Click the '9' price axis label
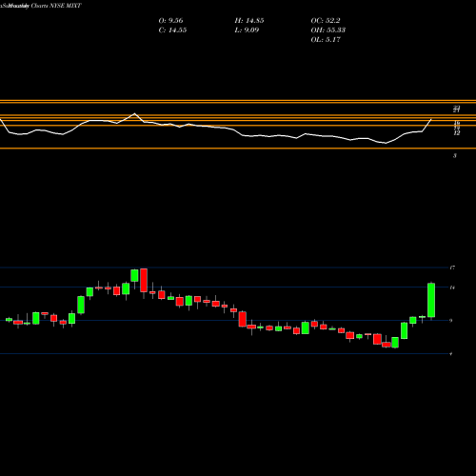This screenshot has height=476, width=476. (451, 321)
